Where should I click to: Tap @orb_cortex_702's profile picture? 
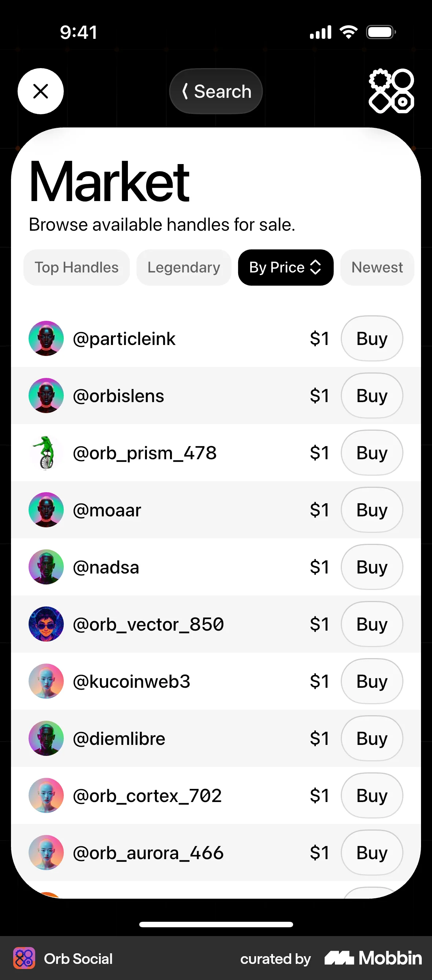pos(46,795)
